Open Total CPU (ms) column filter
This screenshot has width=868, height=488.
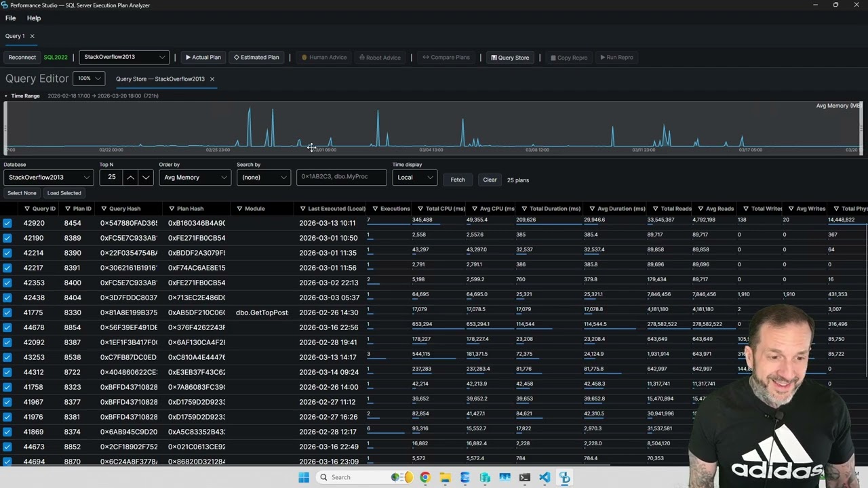click(x=420, y=209)
